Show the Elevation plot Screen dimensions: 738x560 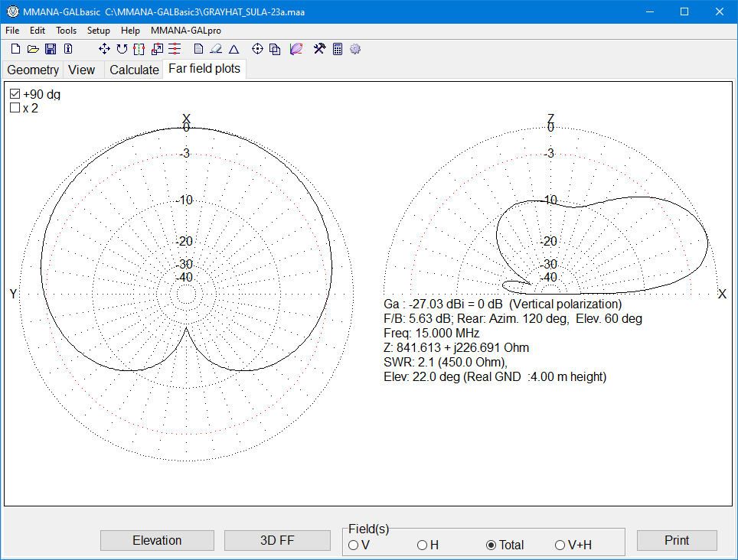coord(156,540)
